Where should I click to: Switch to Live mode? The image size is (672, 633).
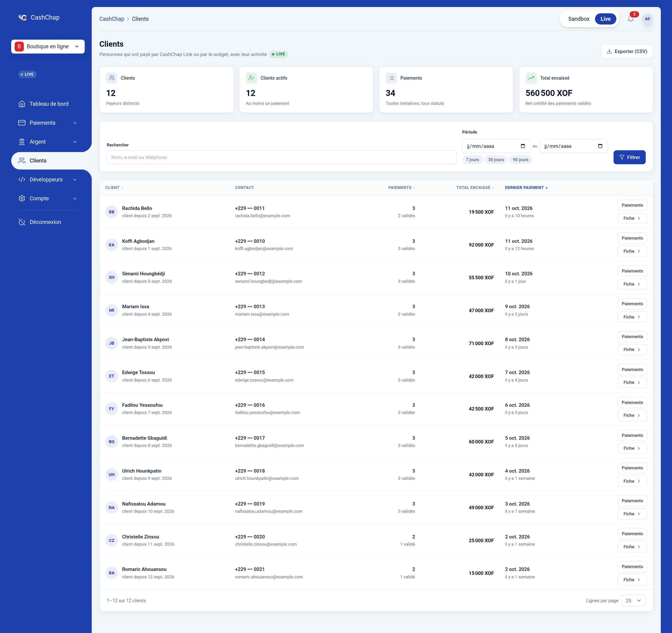click(605, 19)
